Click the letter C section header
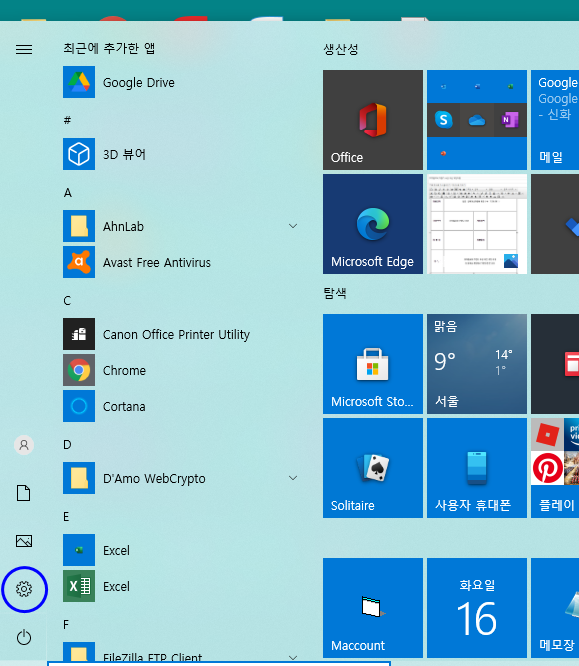 [67, 301]
